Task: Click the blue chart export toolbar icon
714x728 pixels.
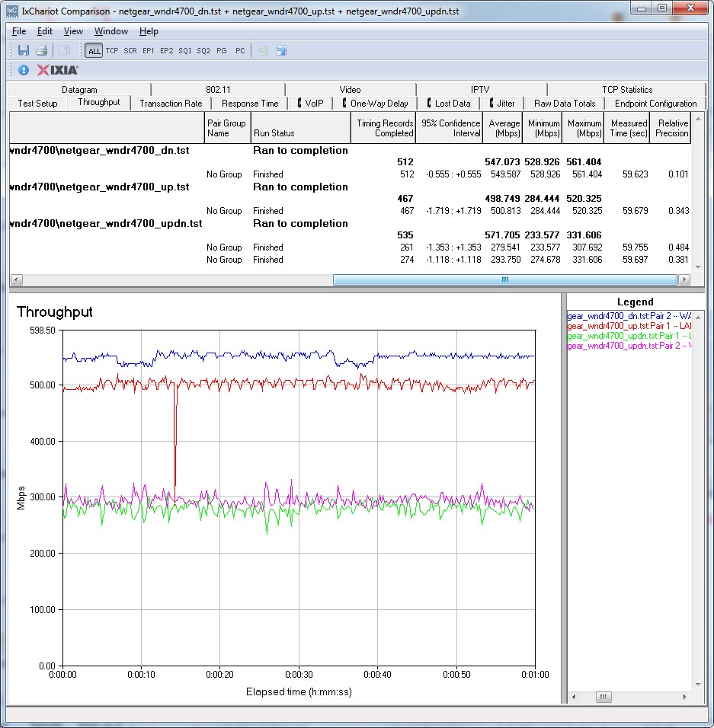Action: coord(281,50)
